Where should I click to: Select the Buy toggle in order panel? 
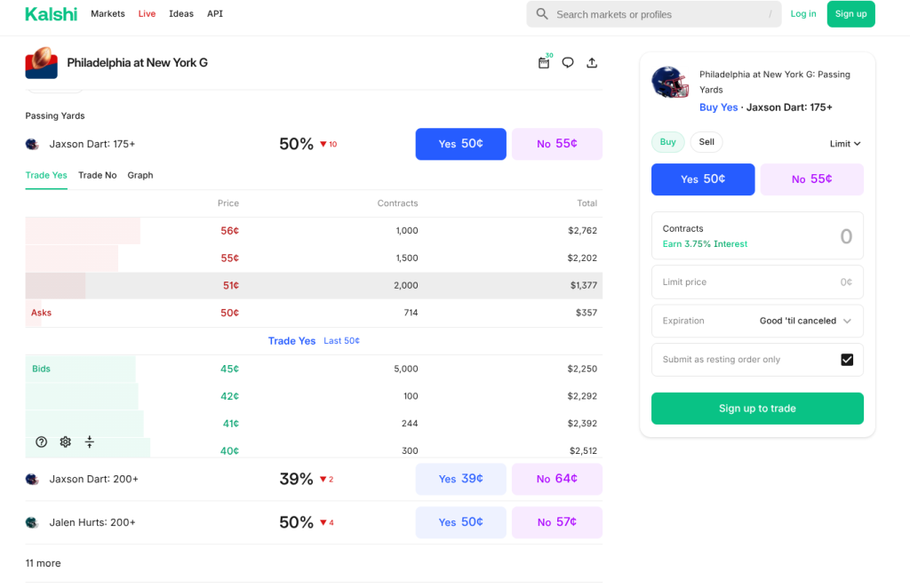coord(667,142)
